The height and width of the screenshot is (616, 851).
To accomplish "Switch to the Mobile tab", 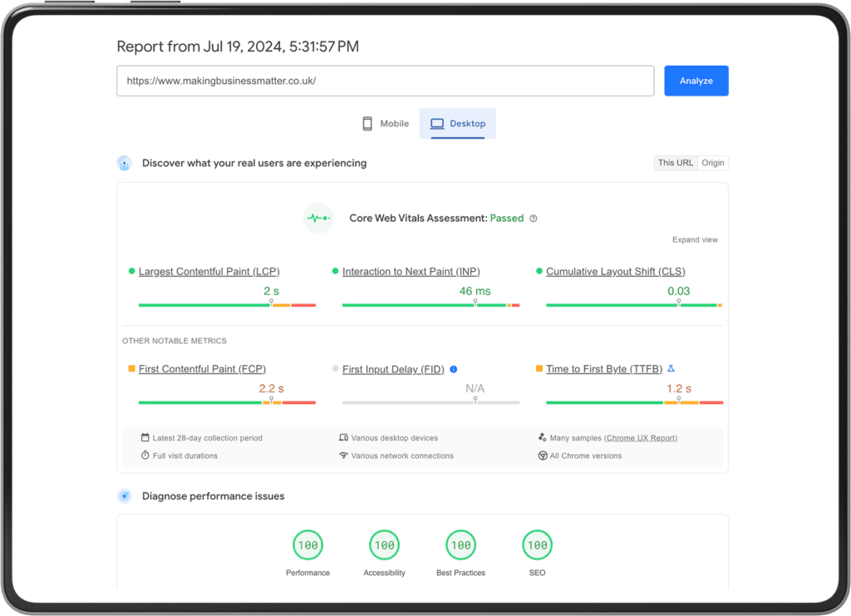I will tap(386, 124).
